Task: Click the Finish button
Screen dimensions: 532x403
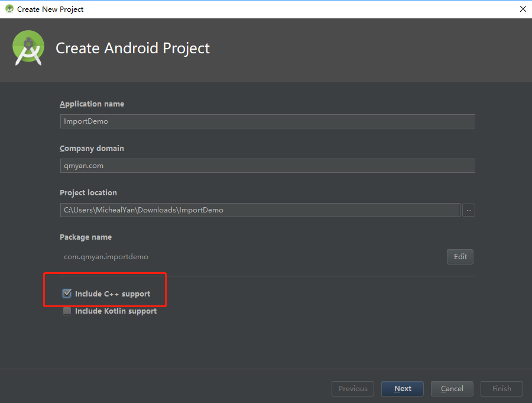Action: click(501, 388)
